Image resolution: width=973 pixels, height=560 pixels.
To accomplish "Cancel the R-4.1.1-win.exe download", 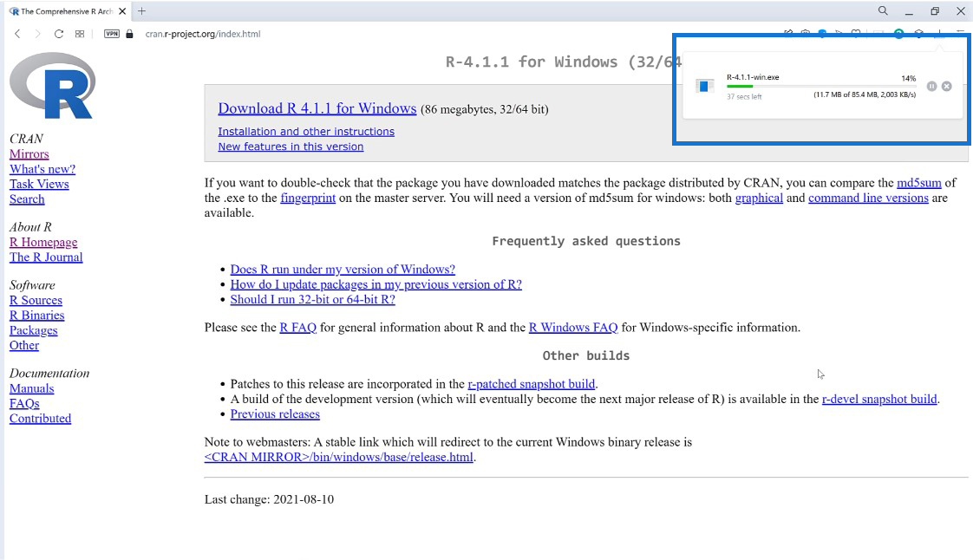I will click(946, 86).
